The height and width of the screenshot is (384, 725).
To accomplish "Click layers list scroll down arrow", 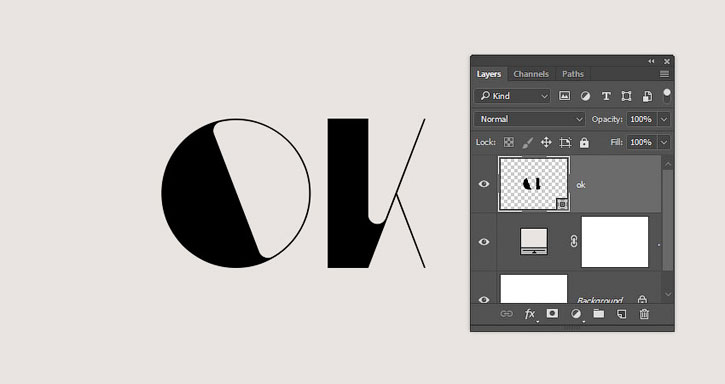I will point(668,294).
